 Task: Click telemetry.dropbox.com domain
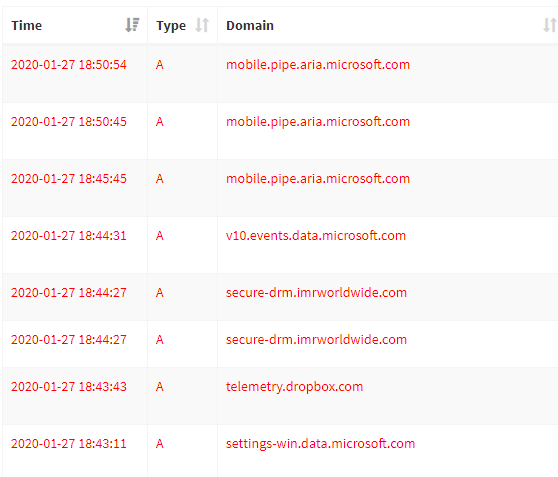[x=294, y=387]
